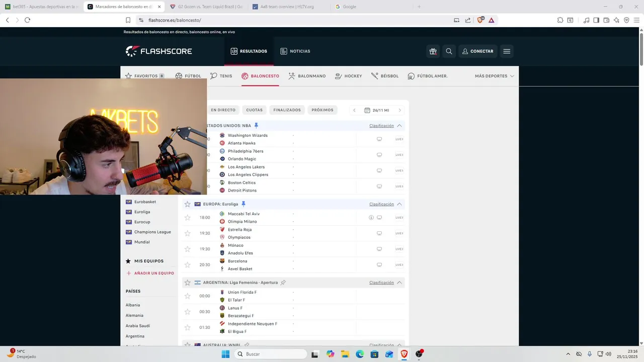Open the music playlist icon in toolbar
This screenshot has width=644, height=362.
pyautogui.click(x=586, y=20)
